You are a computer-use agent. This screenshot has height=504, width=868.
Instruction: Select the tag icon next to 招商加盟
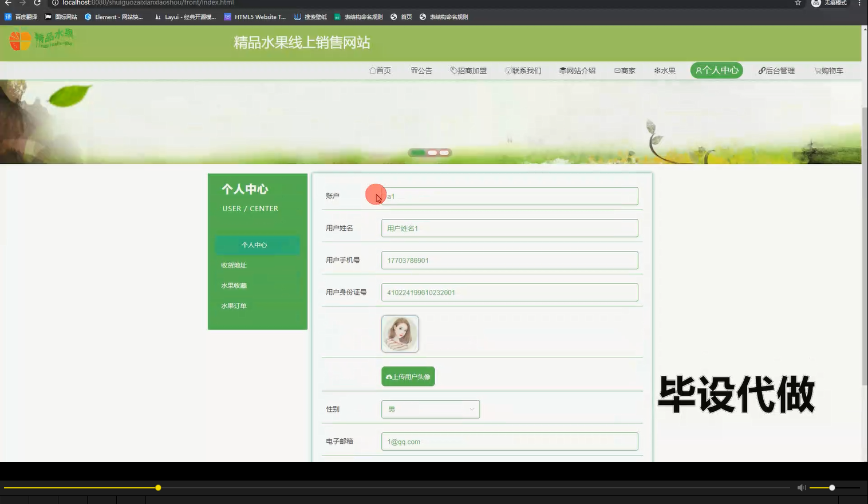[x=452, y=70]
